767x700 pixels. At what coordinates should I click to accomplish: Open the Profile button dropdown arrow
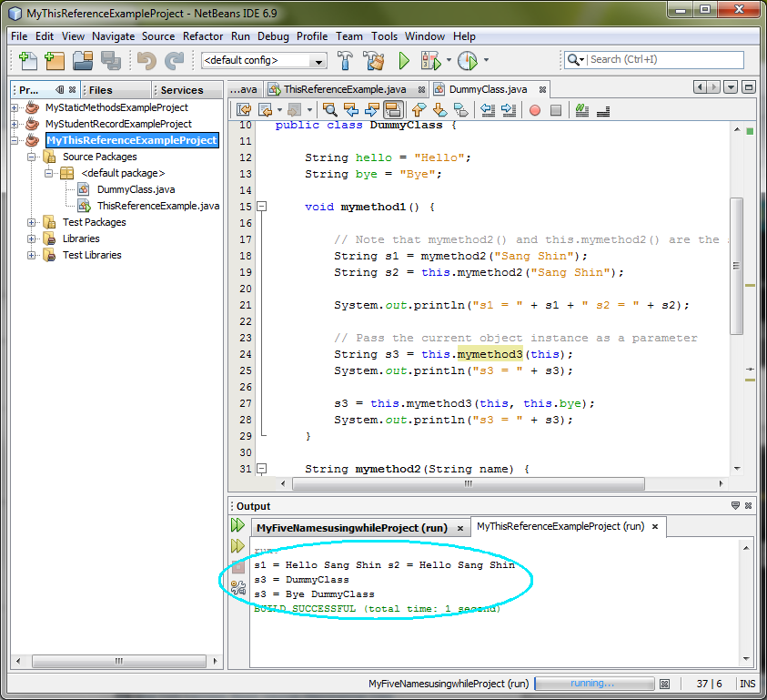(x=486, y=60)
